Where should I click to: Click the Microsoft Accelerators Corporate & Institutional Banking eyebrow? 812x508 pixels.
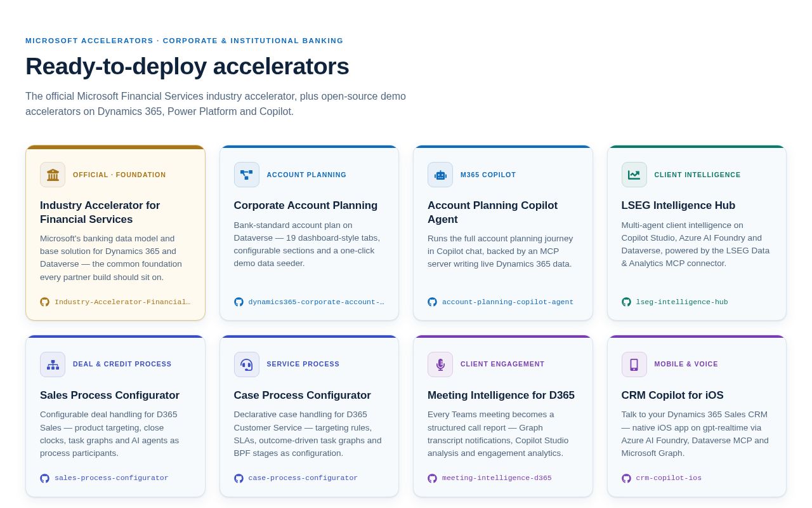point(184,41)
